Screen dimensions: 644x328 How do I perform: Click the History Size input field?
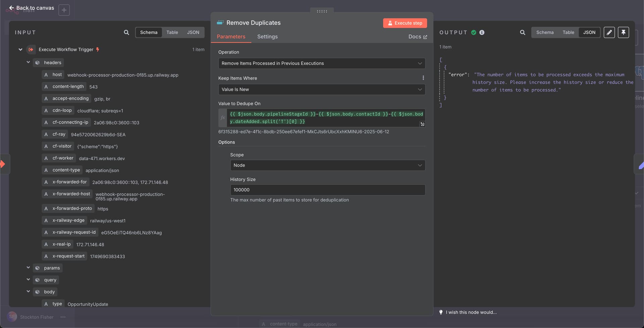(x=328, y=190)
